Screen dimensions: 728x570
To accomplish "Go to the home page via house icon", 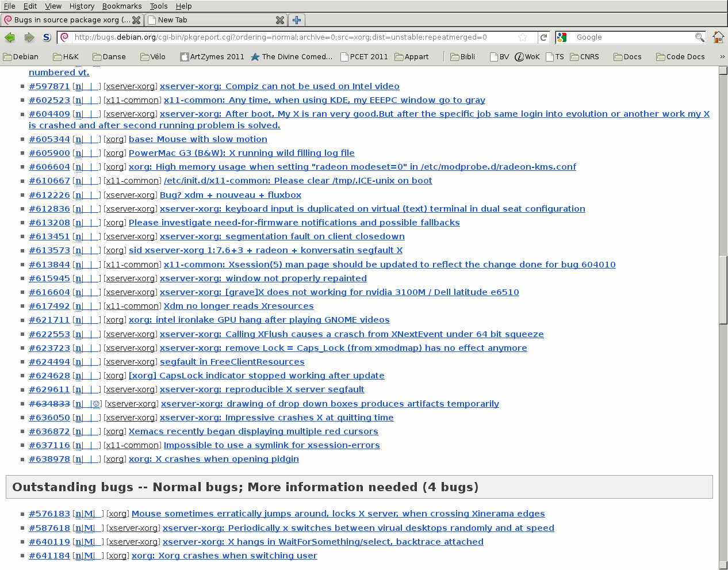I will coord(718,37).
